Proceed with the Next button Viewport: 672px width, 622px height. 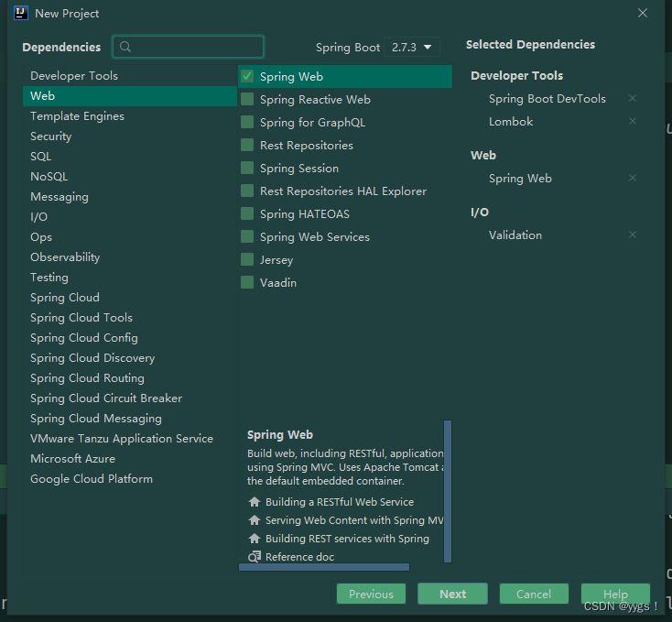point(452,594)
